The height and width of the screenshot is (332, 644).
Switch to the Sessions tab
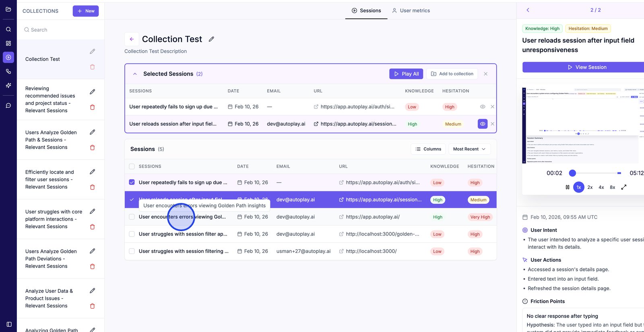click(x=366, y=10)
